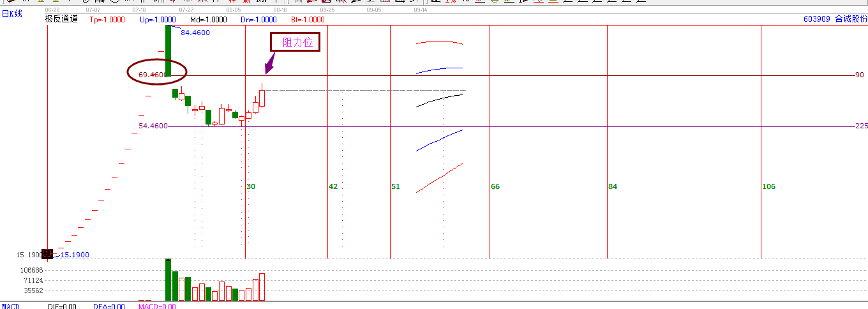Viewport: 868px width, 309px height.
Task: Select the red arc curve at top
Action: coord(439,42)
